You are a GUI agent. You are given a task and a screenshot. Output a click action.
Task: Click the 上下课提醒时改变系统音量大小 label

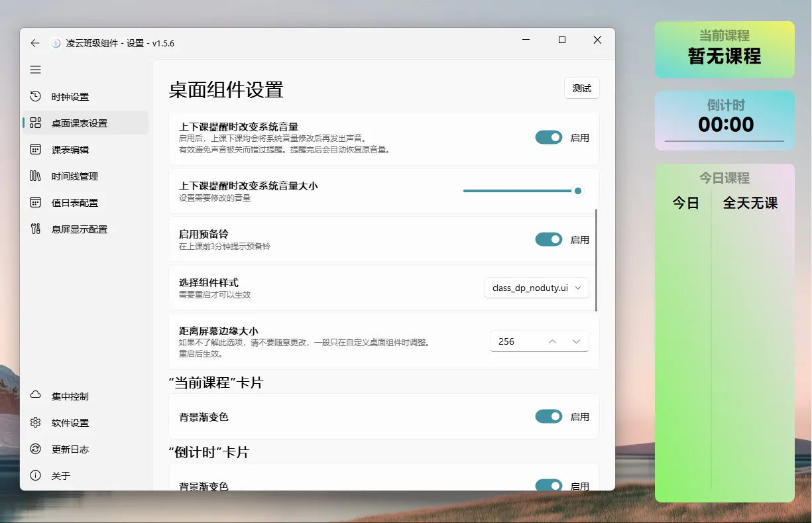[x=248, y=186]
